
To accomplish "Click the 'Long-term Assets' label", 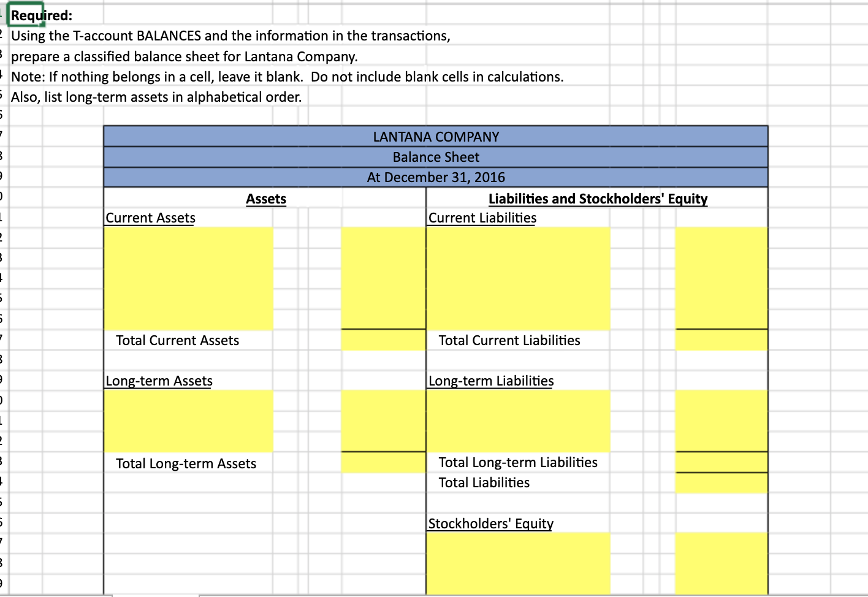I will coord(159,381).
